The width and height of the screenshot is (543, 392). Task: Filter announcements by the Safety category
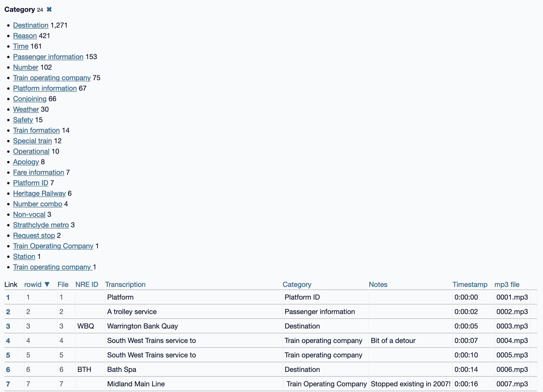tap(23, 120)
